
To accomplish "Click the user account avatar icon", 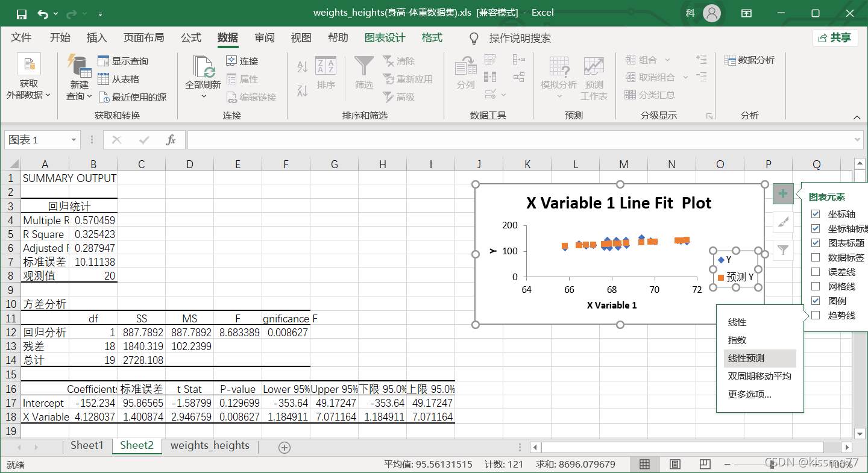I will point(712,13).
